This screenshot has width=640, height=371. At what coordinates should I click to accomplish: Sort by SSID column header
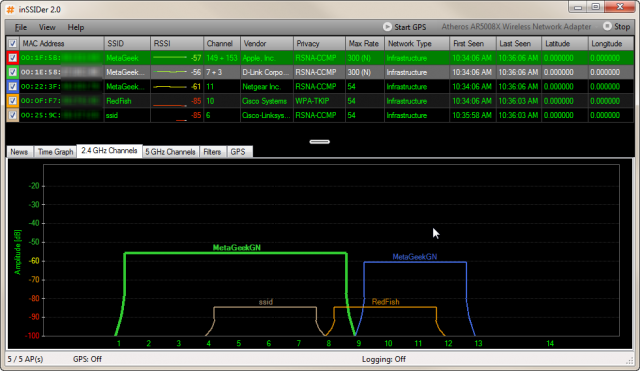tap(127, 44)
